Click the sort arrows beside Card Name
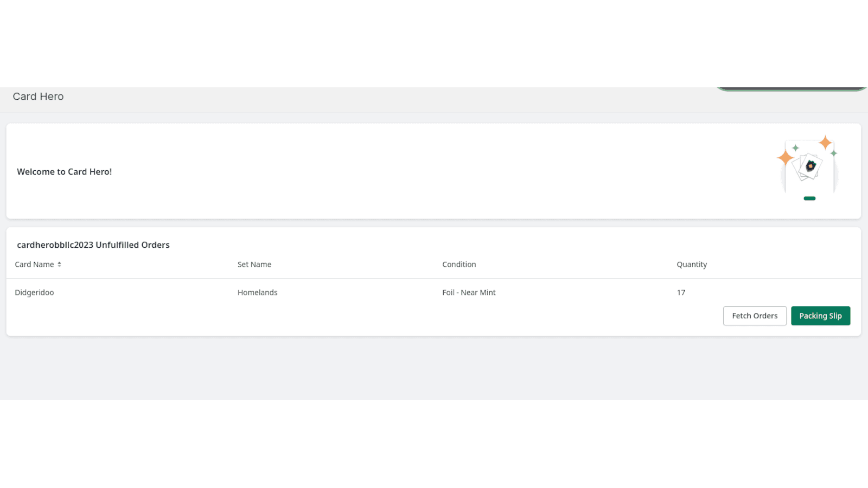The height and width of the screenshot is (488, 868). pyautogui.click(x=59, y=265)
